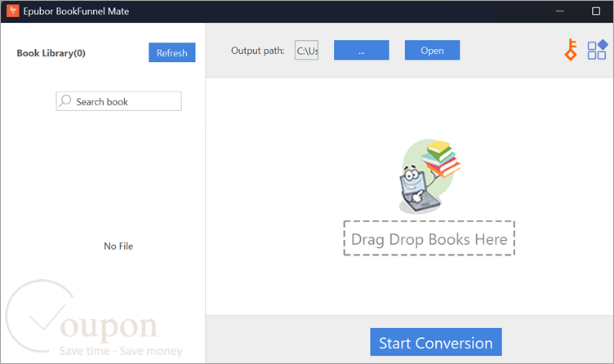Click the output path text box

pos(307,50)
